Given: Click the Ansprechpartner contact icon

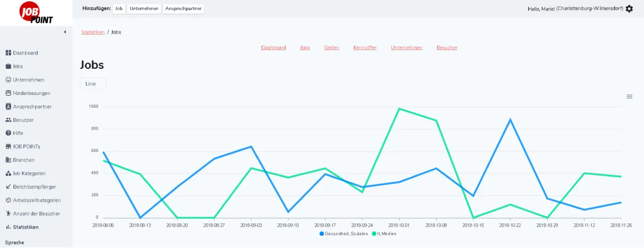Looking at the screenshot, I should coord(9,106).
